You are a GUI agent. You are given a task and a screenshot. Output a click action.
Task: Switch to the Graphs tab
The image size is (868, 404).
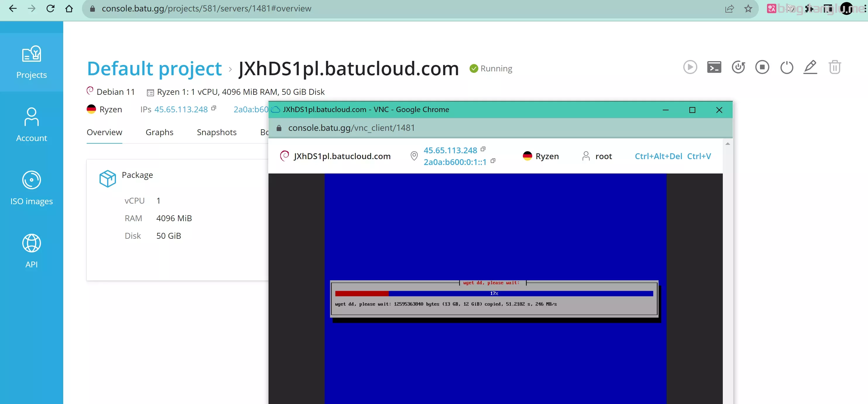[x=159, y=132]
